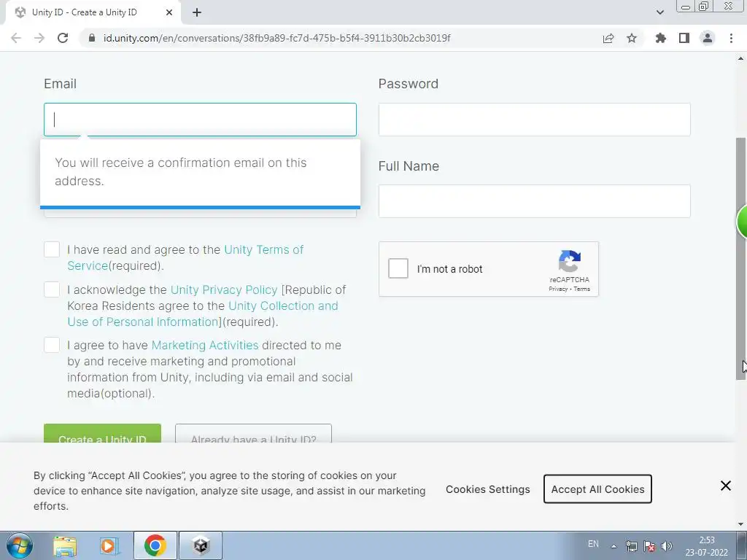Click into the Password field
The image size is (747, 560).
click(535, 120)
